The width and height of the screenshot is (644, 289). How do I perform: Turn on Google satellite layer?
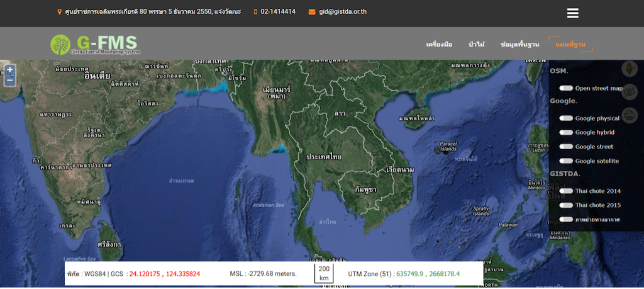click(566, 161)
